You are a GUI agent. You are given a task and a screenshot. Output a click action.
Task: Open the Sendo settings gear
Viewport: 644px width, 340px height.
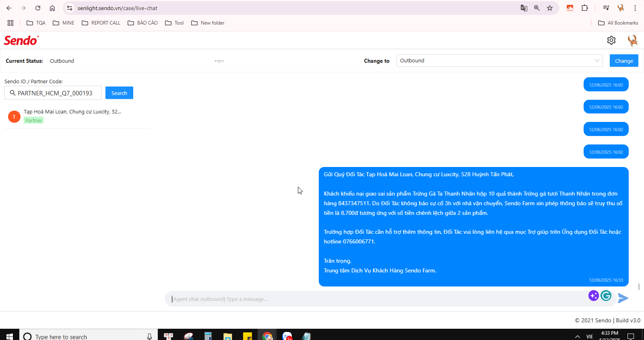[611, 40]
